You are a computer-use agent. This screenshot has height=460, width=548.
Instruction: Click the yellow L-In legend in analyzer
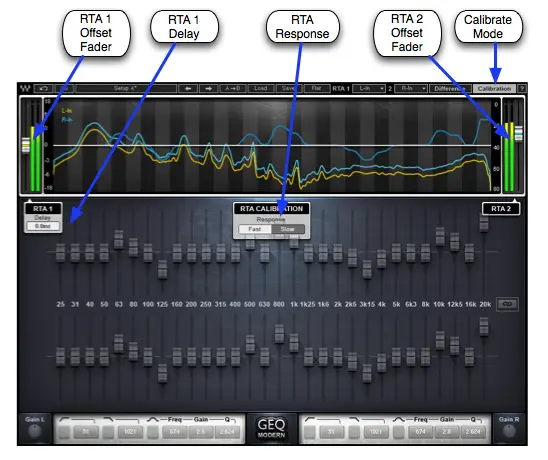(x=66, y=111)
